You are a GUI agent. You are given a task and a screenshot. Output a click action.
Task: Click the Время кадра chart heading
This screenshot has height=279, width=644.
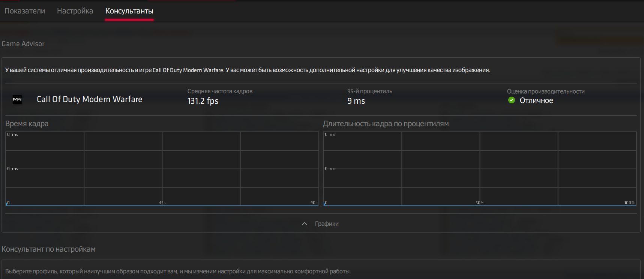coord(27,124)
